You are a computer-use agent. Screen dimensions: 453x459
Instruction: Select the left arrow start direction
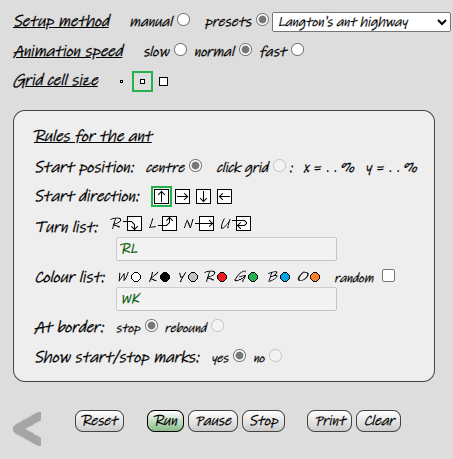pyautogui.click(x=224, y=196)
